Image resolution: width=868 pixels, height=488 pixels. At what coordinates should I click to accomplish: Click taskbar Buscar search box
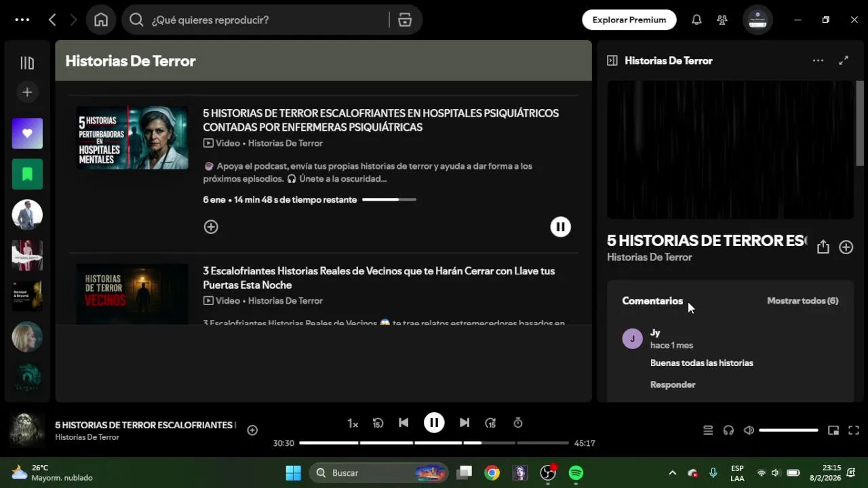tap(378, 472)
